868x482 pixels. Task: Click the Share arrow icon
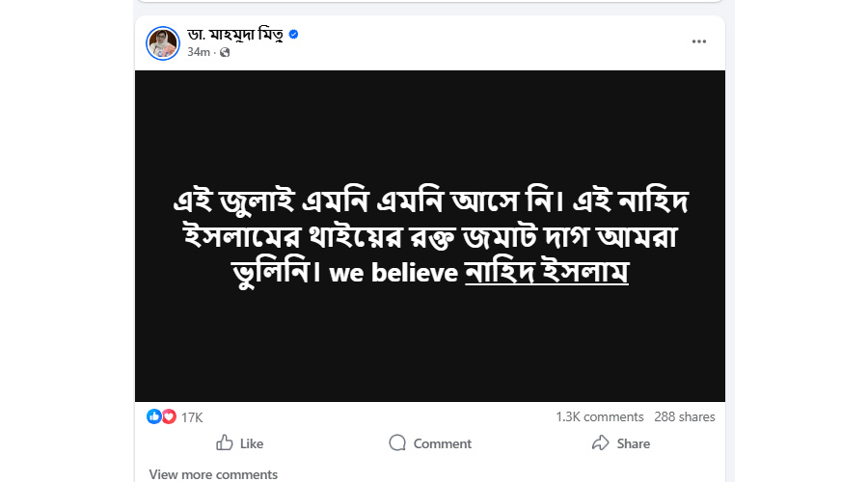point(600,443)
